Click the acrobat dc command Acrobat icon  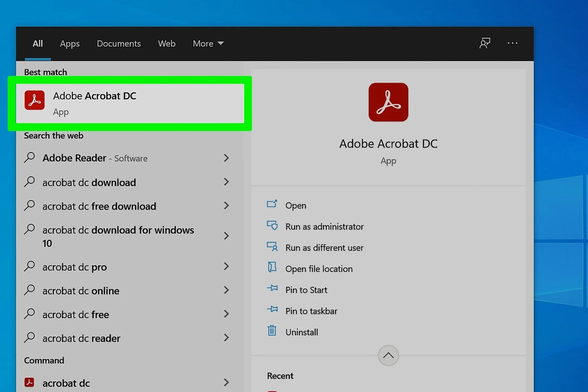click(29, 382)
